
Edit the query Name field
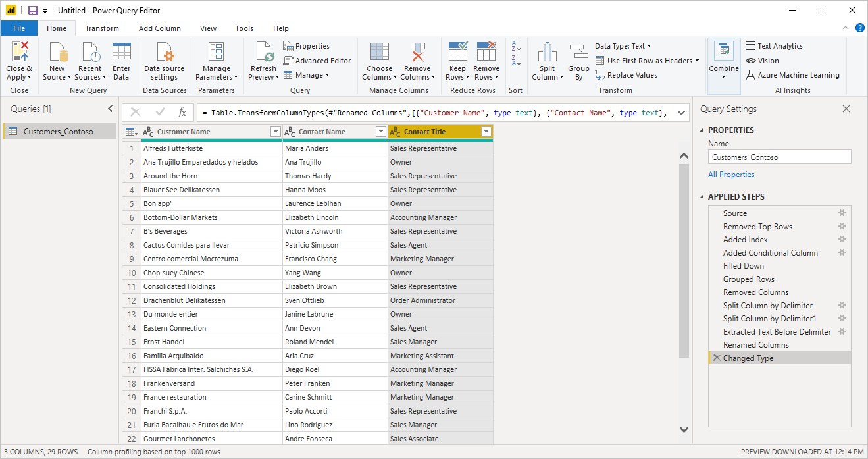click(x=780, y=157)
